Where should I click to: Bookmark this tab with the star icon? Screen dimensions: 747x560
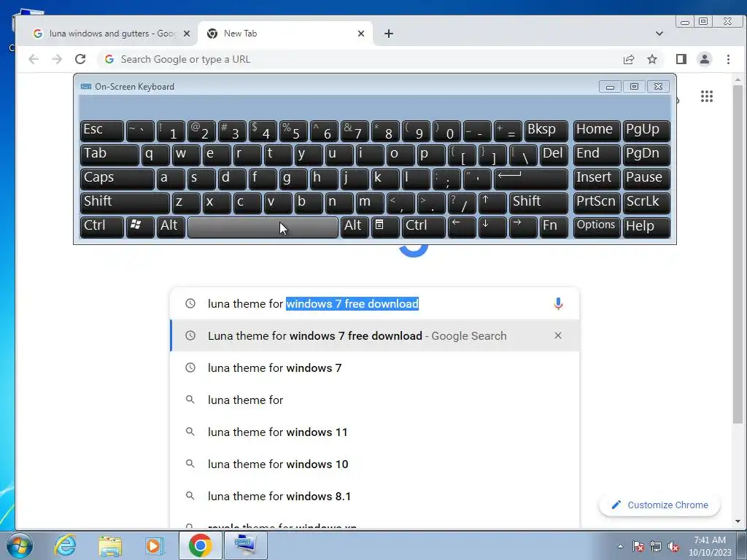(651, 59)
